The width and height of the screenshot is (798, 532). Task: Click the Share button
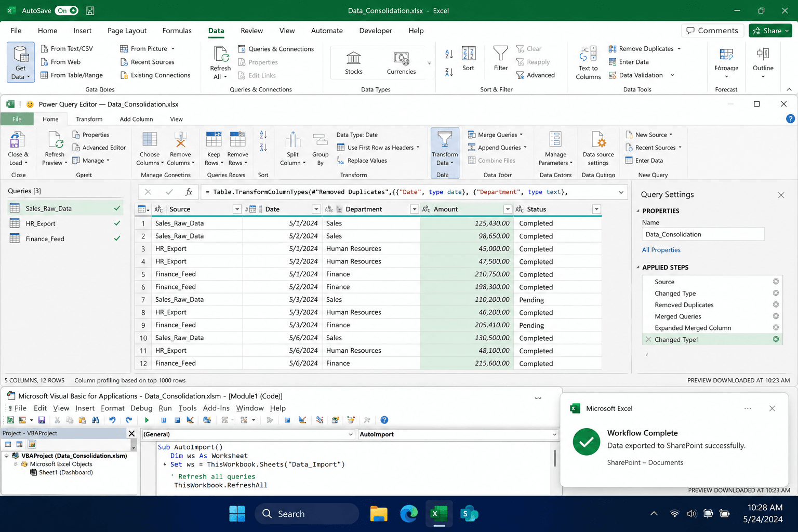point(770,31)
